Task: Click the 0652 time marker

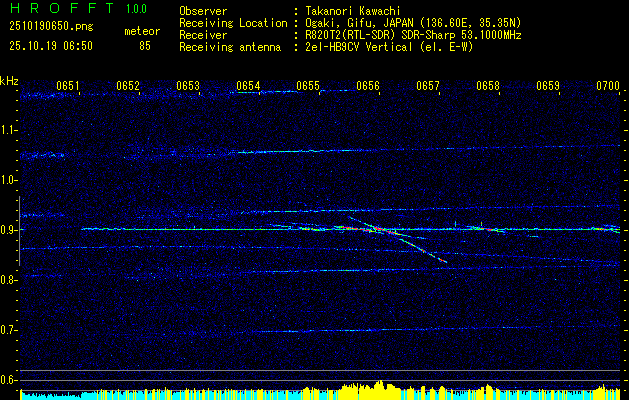Action: click(128, 86)
